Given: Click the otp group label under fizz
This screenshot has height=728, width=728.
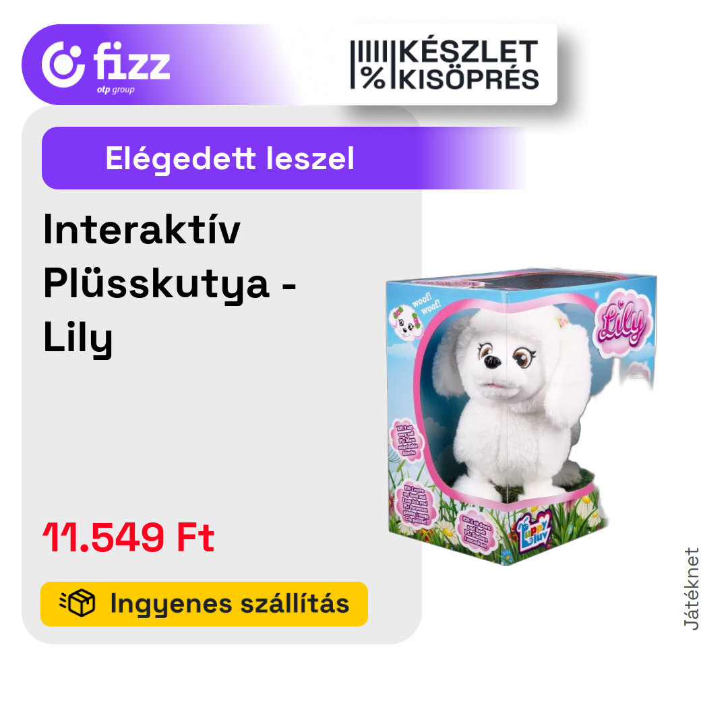Looking at the screenshot, I should 116,90.
